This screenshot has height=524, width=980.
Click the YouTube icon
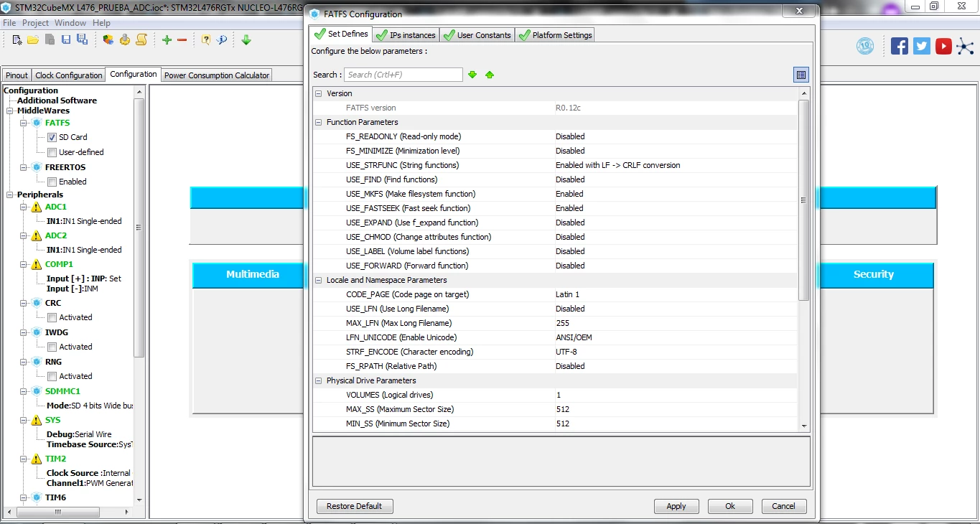click(x=944, y=46)
